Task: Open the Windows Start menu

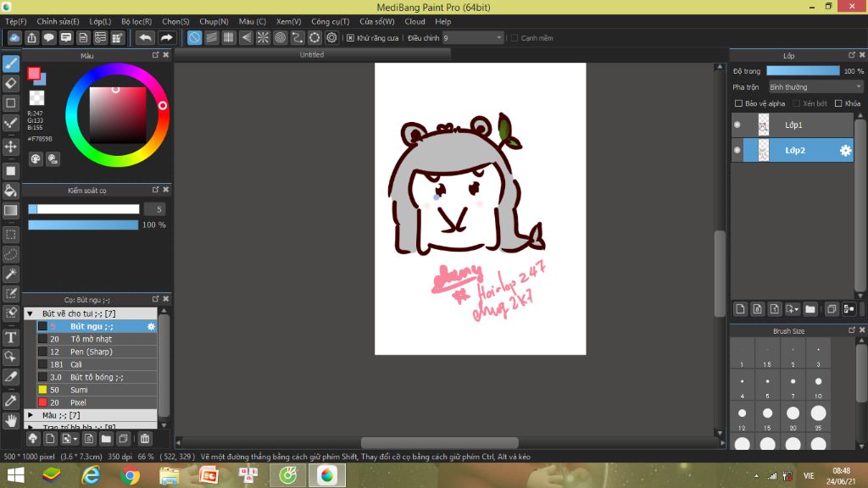Action: pos(15,476)
